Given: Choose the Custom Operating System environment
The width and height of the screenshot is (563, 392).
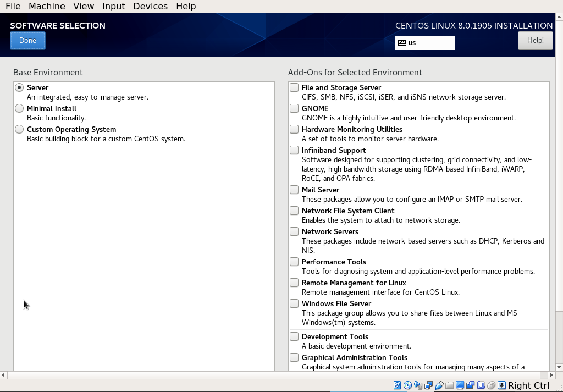Looking at the screenshot, I should click(x=19, y=129).
